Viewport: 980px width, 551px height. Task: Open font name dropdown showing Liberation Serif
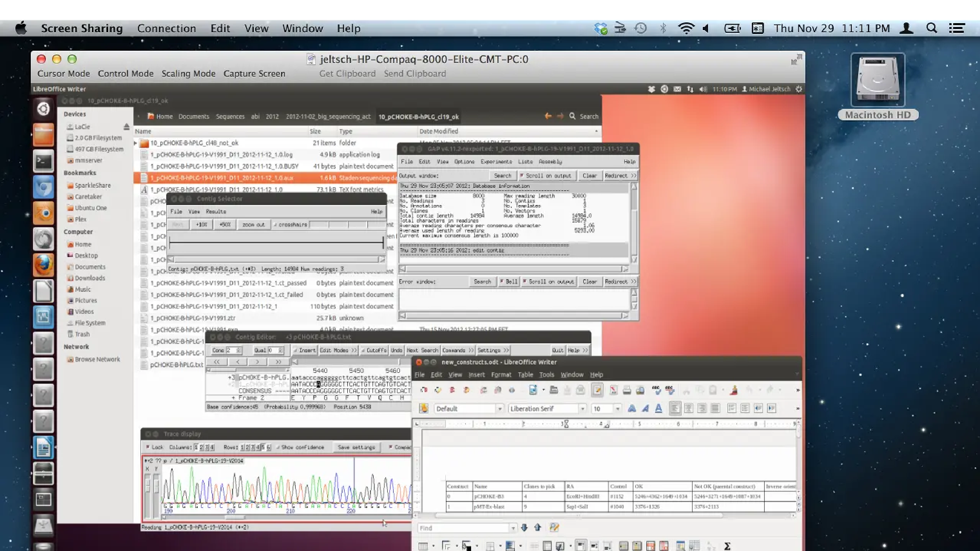click(582, 408)
